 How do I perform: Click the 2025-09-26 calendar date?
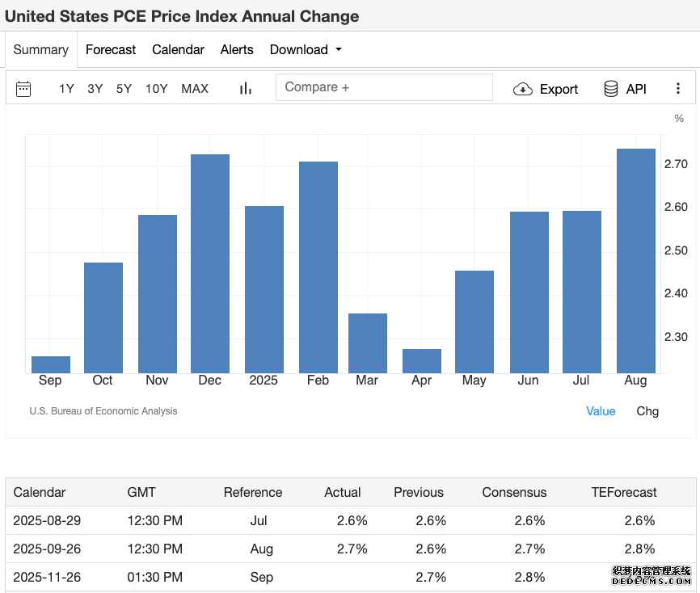coord(47,549)
